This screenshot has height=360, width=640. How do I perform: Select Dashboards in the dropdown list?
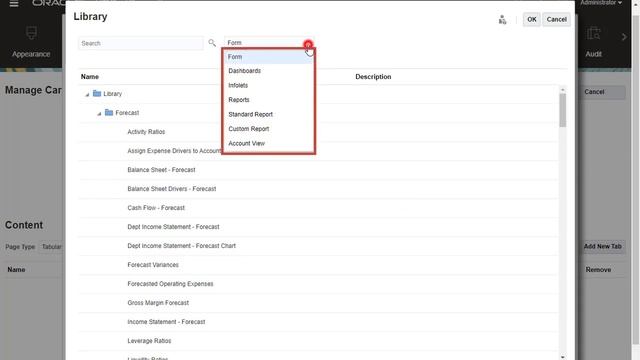point(269,71)
